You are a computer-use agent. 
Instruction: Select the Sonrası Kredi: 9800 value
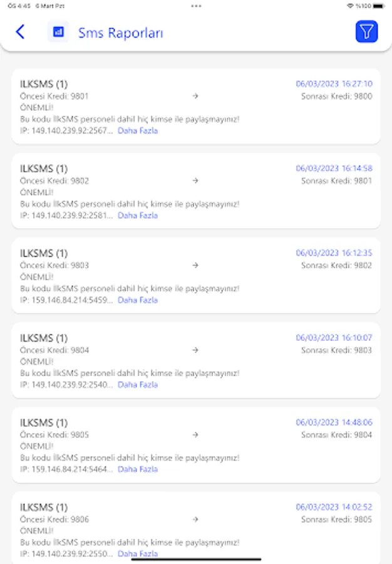[336, 97]
